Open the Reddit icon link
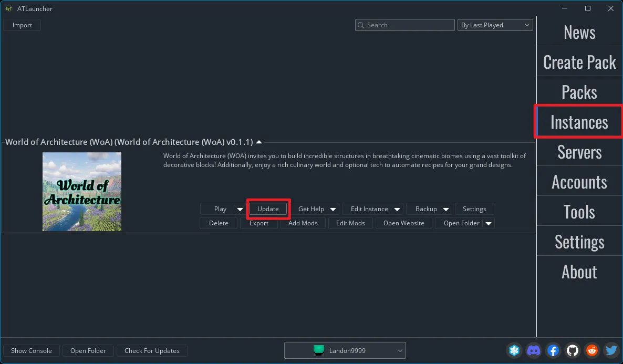Image resolution: width=623 pixels, height=364 pixels. pos(592,350)
